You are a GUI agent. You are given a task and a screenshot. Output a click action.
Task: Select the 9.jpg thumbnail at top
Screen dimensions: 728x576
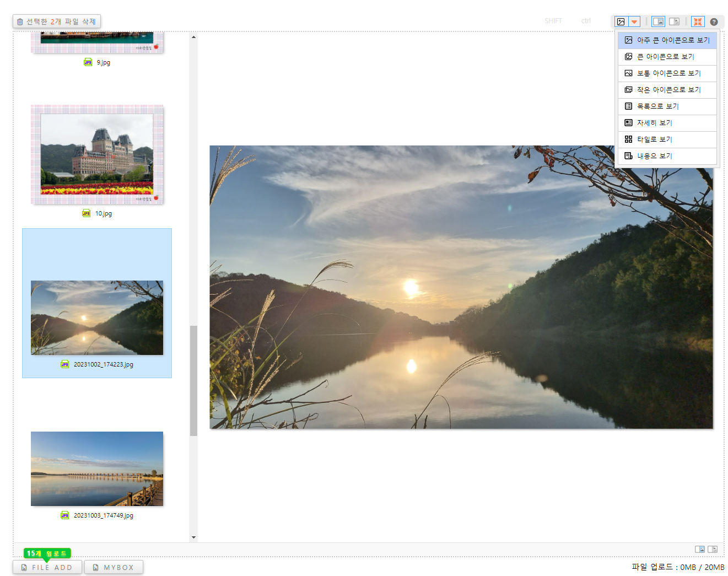[x=97, y=42]
